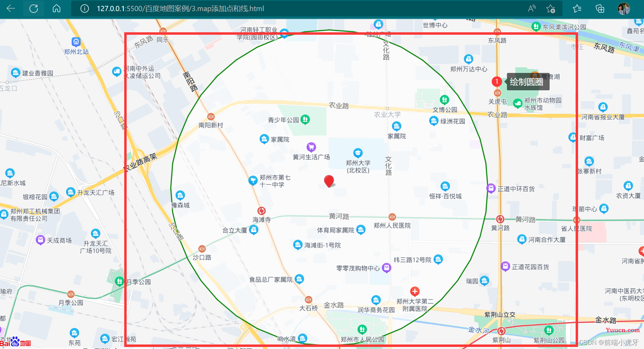Select the 大石桥 station icon
644x349 pixels.
[x=308, y=300]
